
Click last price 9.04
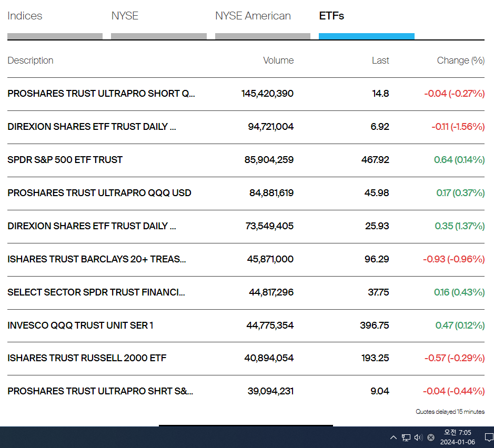point(380,391)
